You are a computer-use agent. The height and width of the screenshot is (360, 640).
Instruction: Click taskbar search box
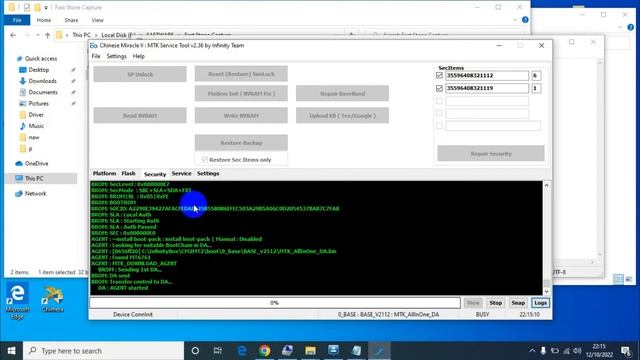pyautogui.click(x=104, y=351)
